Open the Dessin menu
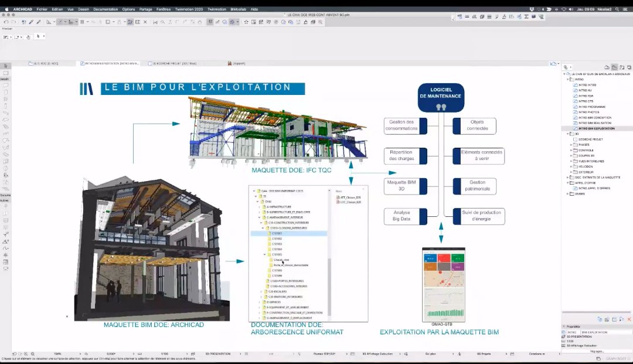633x364 pixels. click(84, 9)
